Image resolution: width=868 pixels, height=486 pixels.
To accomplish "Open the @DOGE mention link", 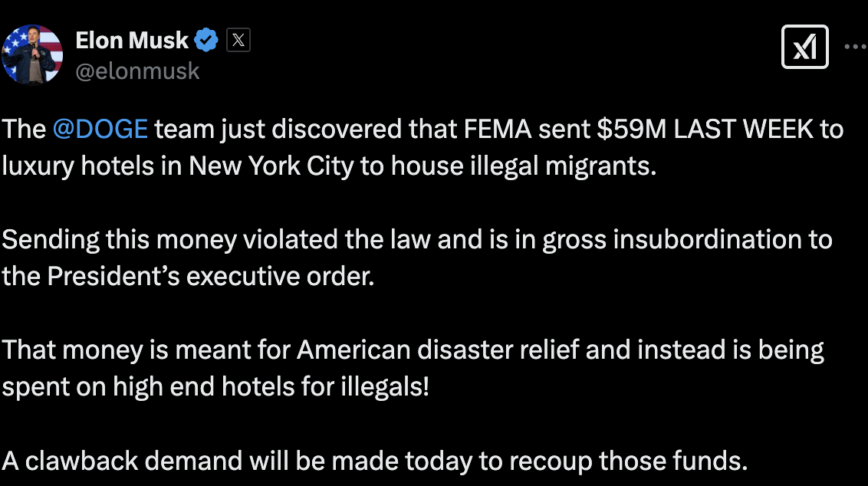I will (x=100, y=129).
